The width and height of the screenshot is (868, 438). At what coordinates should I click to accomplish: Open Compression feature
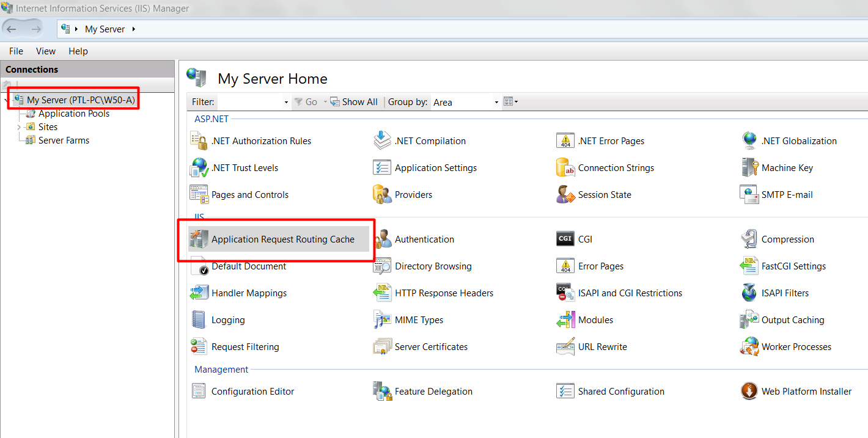pos(778,239)
